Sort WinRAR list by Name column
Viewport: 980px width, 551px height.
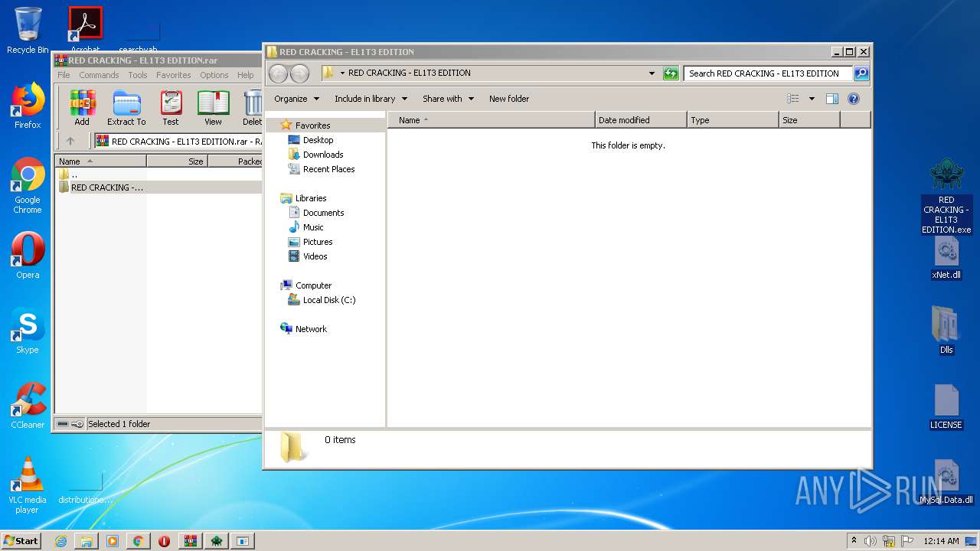(x=100, y=161)
